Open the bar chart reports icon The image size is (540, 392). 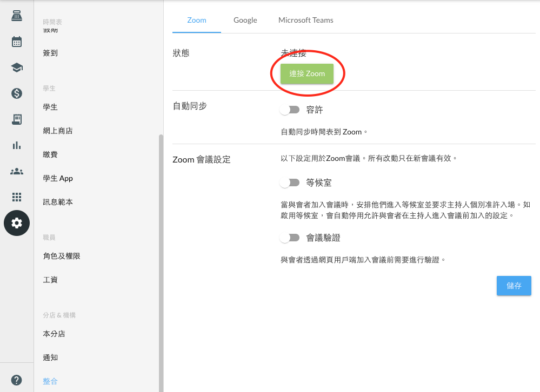[x=17, y=145]
